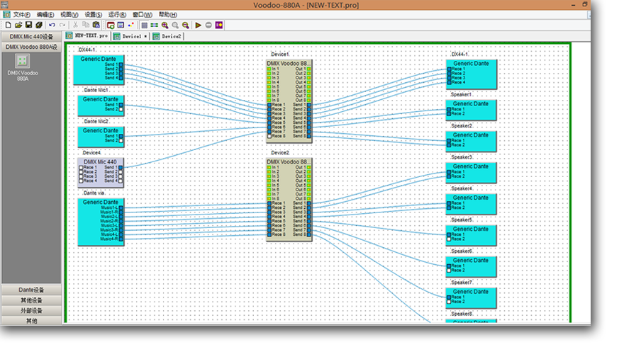Select the Device4 DMIX Mic 440 block title
Viewport: 624px width, 364px height.
click(100, 162)
